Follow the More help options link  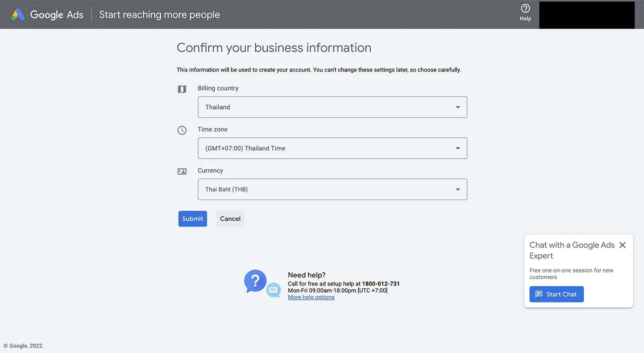(311, 298)
